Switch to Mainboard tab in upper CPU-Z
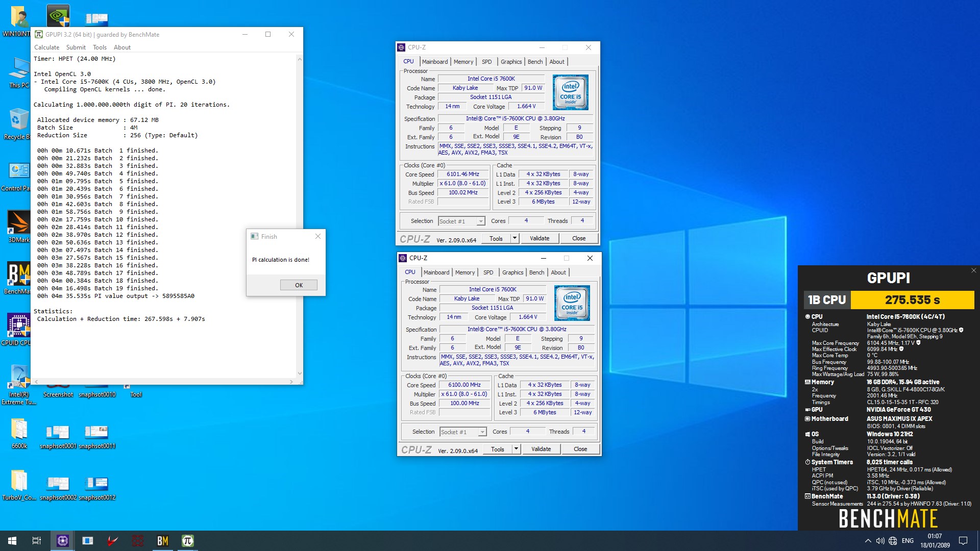 435,62
